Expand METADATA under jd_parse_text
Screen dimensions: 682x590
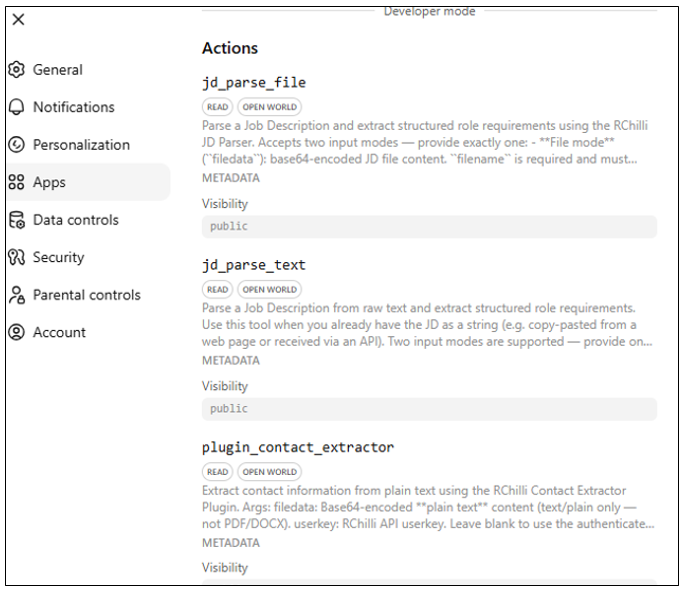[231, 360]
